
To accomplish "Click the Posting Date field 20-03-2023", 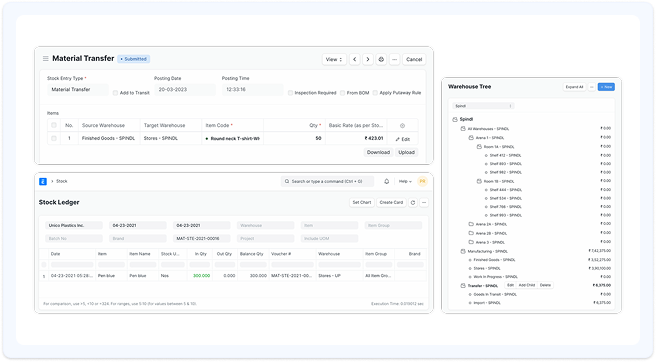I will 185,90.
